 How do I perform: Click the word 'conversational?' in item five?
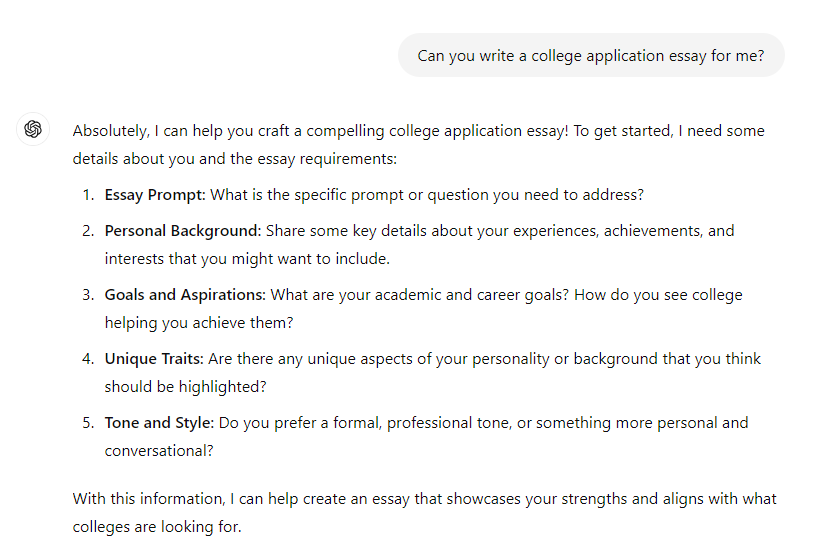(159, 451)
